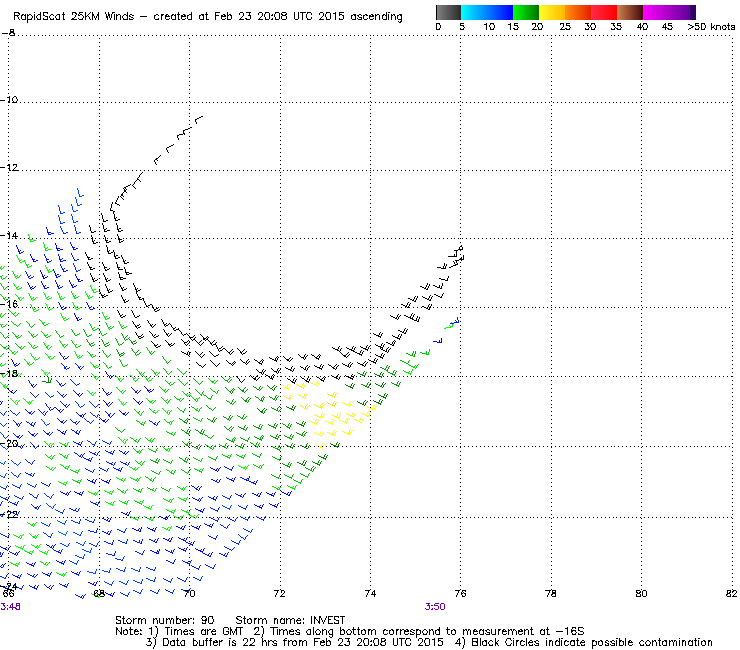740x650 pixels.
Task: Pick the brown 35–40 knots color segment
Action: click(x=630, y=12)
